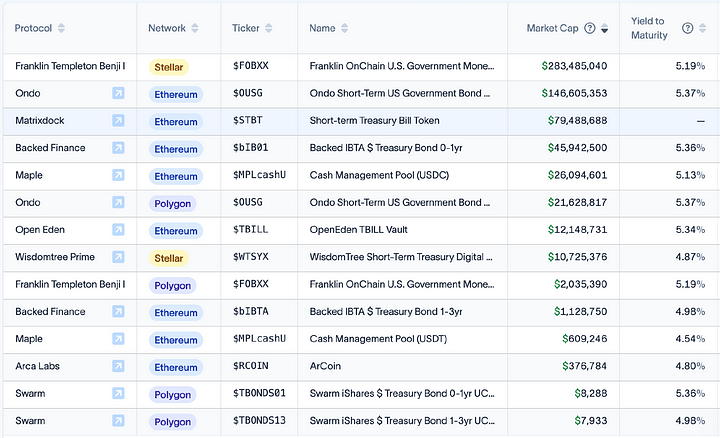Sort table by Protocol column arrows
Image resolution: width=720 pixels, height=438 pixels.
[x=62, y=28]
